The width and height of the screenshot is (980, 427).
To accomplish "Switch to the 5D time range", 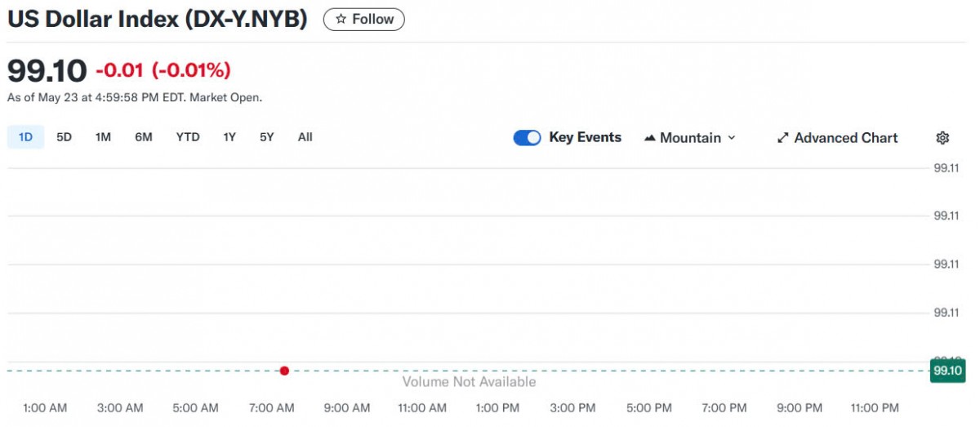I will 64,137.
